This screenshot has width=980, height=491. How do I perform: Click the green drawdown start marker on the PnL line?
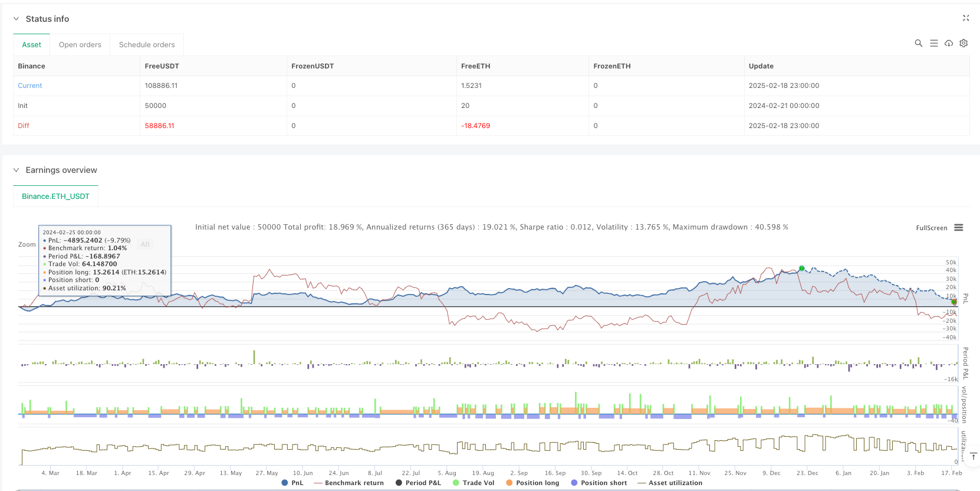[802, 269]
